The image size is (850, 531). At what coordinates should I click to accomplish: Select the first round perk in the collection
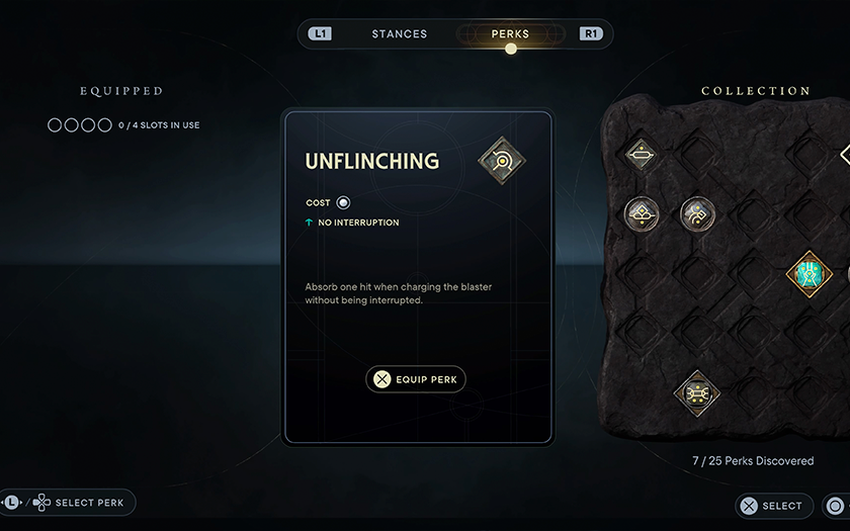point(641,212)
